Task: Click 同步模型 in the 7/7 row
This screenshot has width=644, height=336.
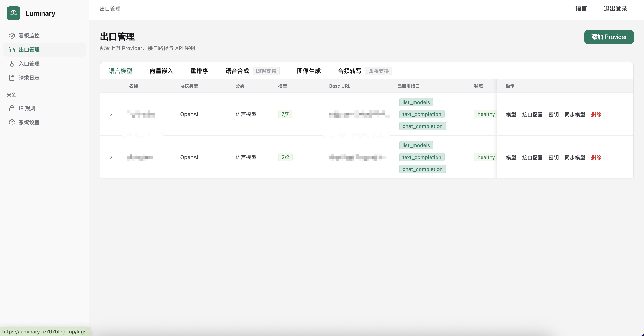Action: (x=575, y=115)
